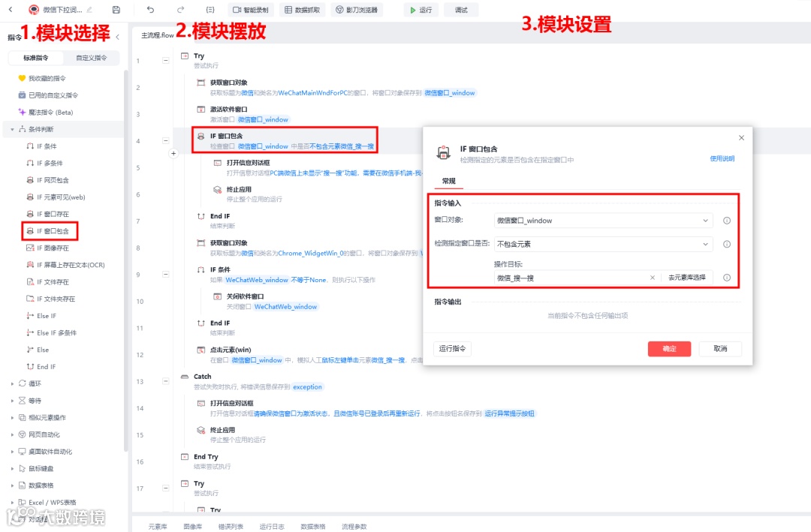Select the IF 窗口存在 instruction

[x=47, y=214]
